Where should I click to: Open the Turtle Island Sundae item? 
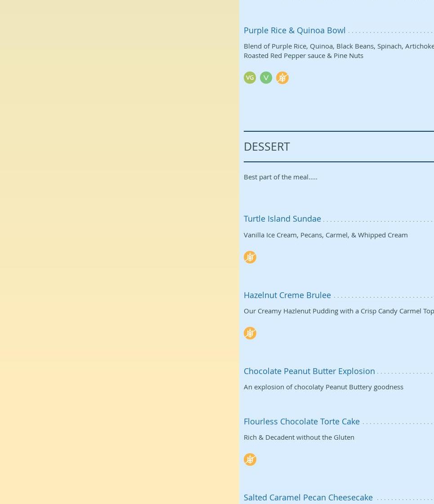tap(282, 219)
